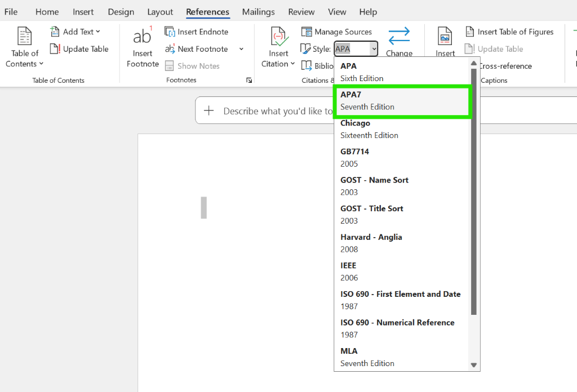Select MLA Seventh Edition style

point(402,357)
